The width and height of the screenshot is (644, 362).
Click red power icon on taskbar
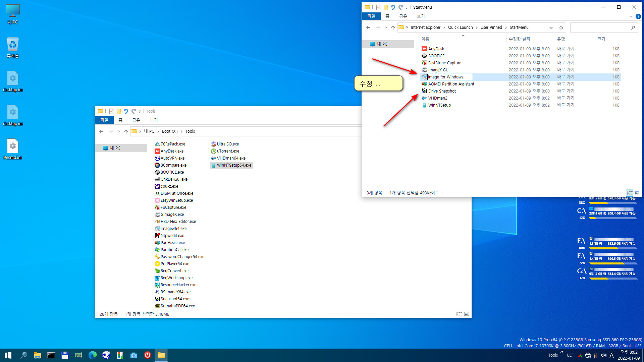147,355
